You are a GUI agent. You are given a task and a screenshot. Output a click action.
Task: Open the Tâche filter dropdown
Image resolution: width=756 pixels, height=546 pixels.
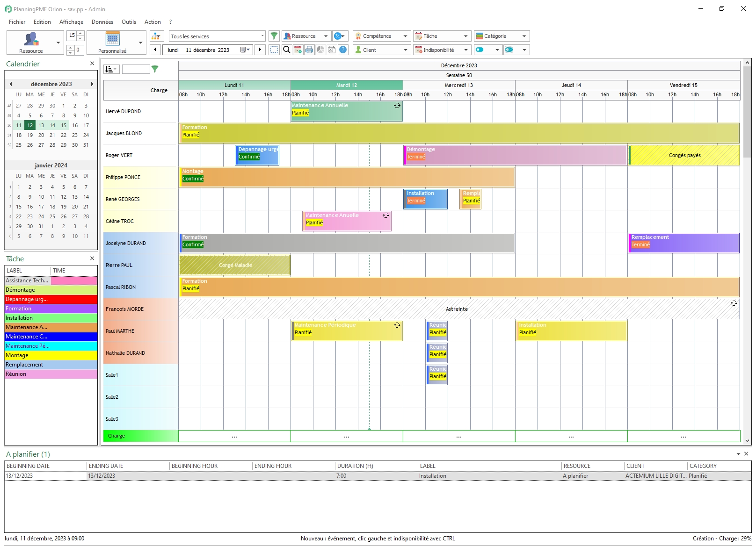coord(442,36)
